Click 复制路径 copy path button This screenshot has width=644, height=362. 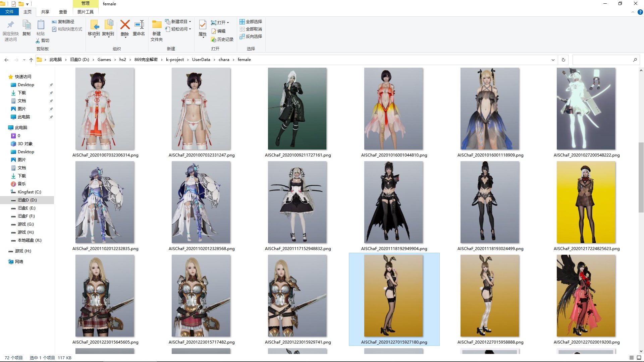coord(63,21)
